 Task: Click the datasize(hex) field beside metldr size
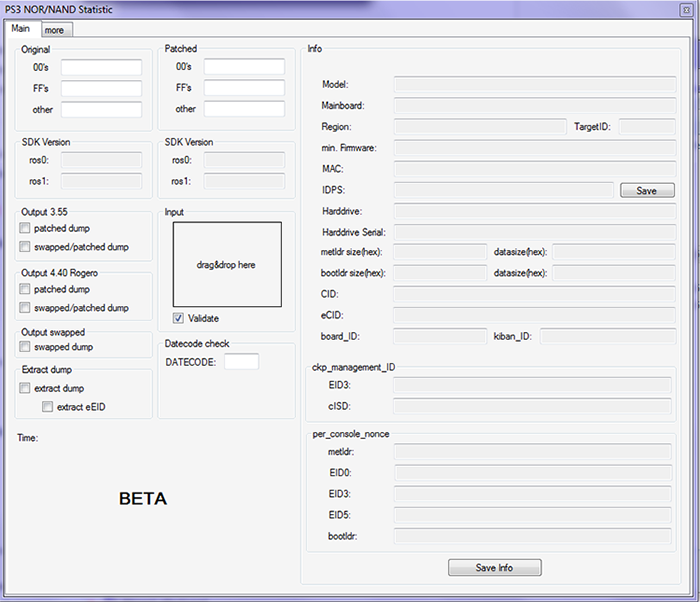click(x=614, y=252)
